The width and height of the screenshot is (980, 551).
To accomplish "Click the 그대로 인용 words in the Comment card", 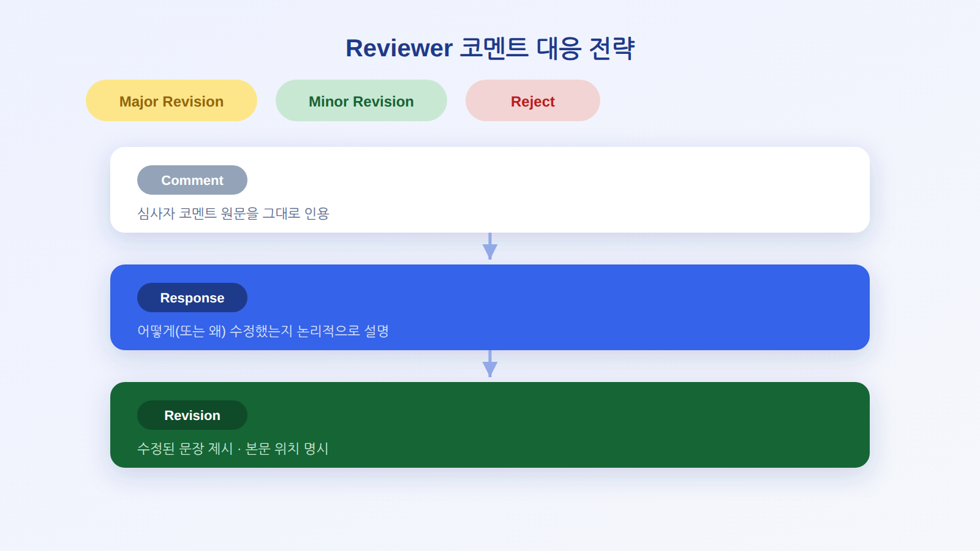I will click(x=296, y=213).
